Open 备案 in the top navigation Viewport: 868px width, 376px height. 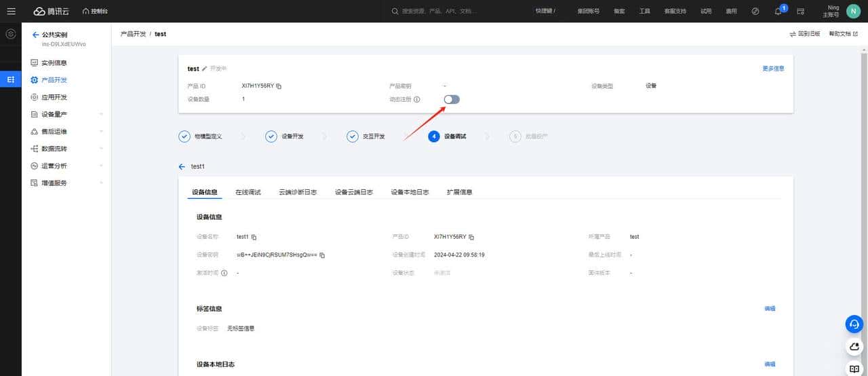[x=619, y=11]
